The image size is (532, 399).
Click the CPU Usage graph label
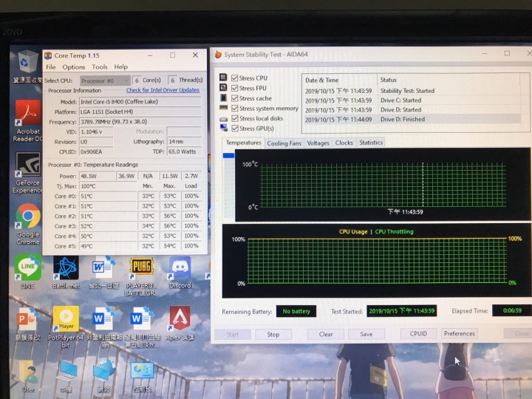coord(353,231)
